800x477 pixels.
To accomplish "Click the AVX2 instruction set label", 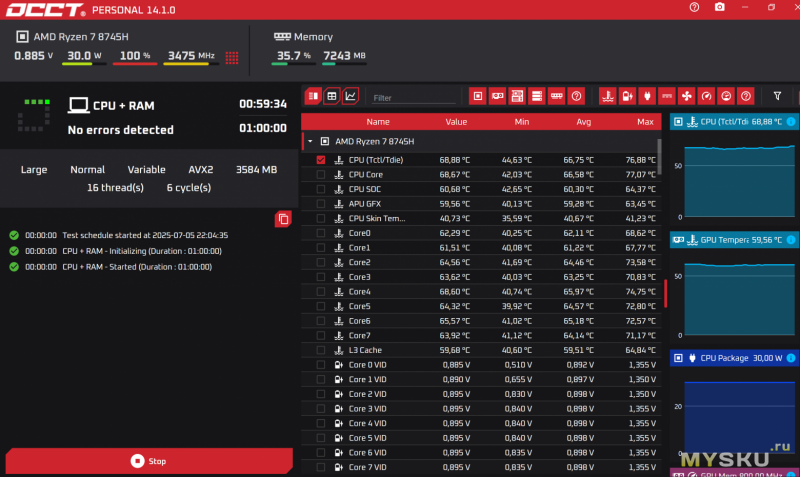I will coord(201,169).
